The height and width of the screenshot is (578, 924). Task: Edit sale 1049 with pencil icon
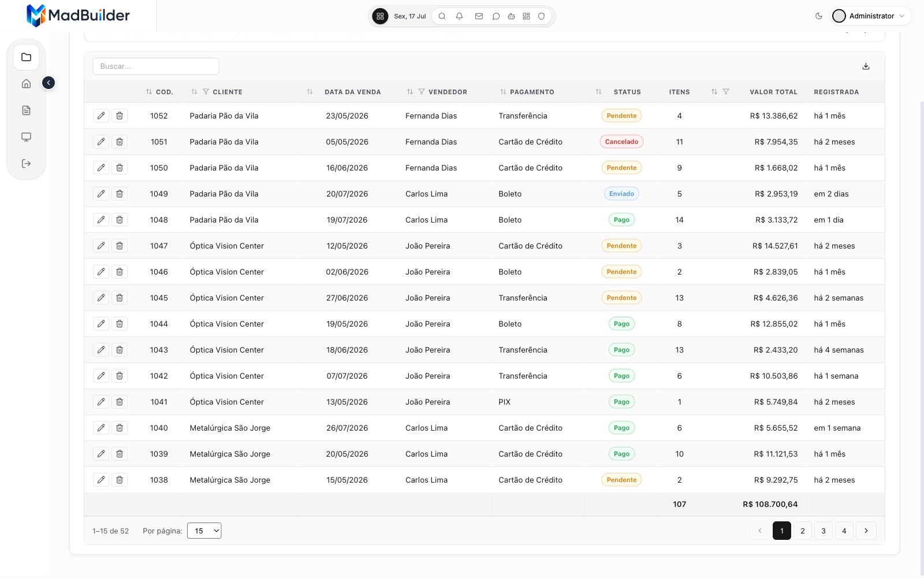[101, 194]
